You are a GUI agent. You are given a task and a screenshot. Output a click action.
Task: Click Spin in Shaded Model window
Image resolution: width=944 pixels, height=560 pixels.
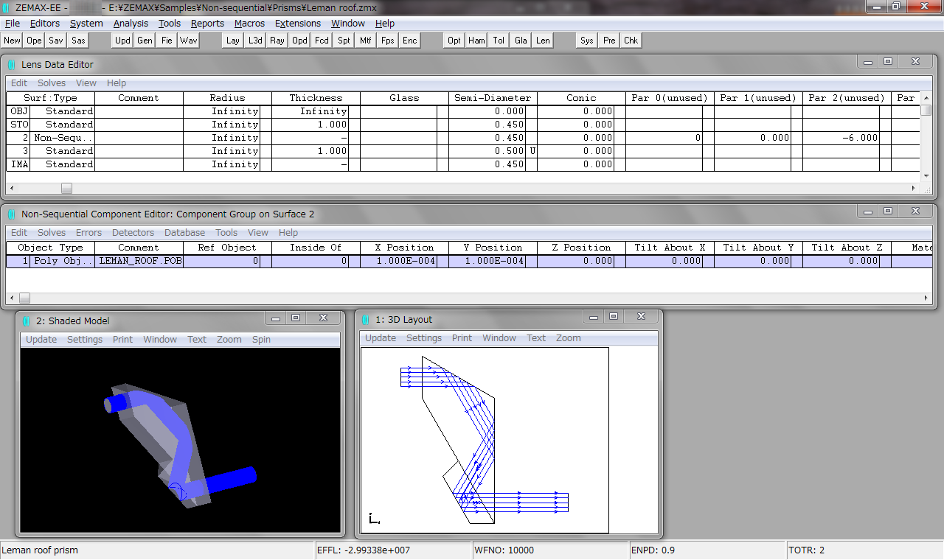261,340
